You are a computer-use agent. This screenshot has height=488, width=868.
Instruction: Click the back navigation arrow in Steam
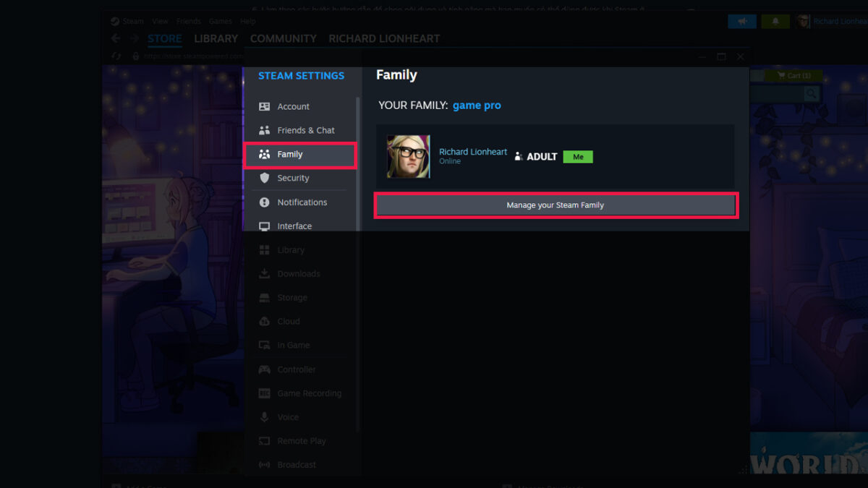pyautogui.click(x=116, y=39)
